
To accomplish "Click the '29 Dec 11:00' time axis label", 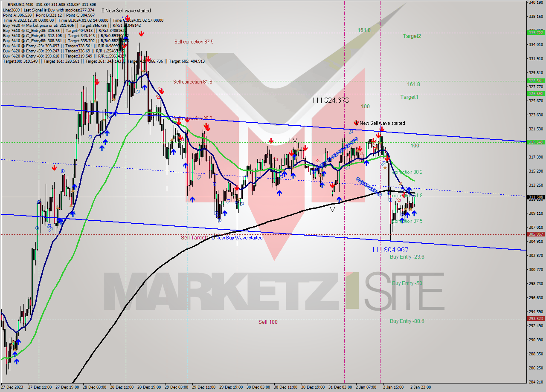I will point(204,387).
